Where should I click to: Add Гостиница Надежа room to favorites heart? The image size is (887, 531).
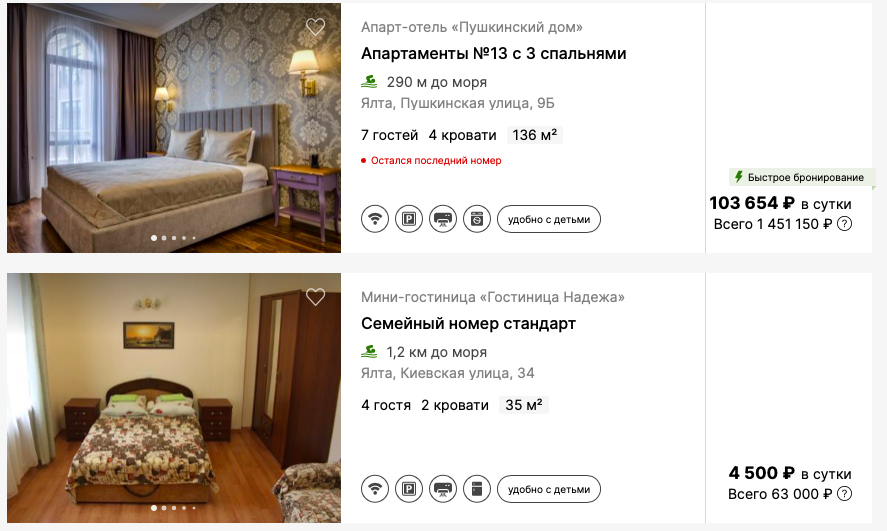[x=315, y=296]
